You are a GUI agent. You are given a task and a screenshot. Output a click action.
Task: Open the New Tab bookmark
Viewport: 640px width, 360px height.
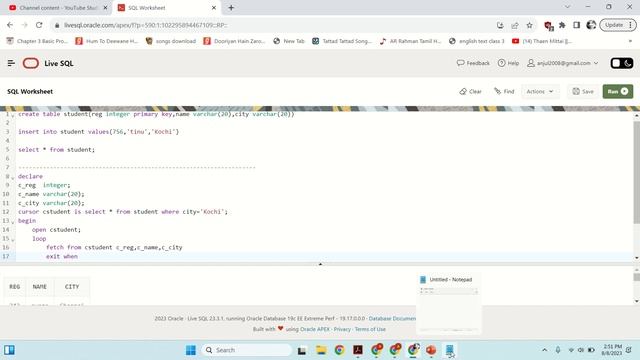[x=289, y=41]
